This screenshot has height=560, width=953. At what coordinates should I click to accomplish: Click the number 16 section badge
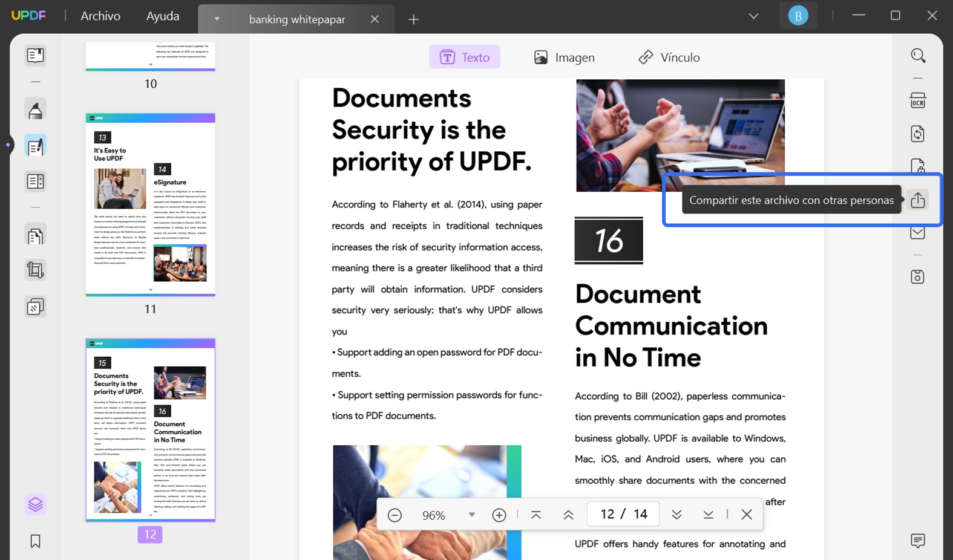coord(609,241)
